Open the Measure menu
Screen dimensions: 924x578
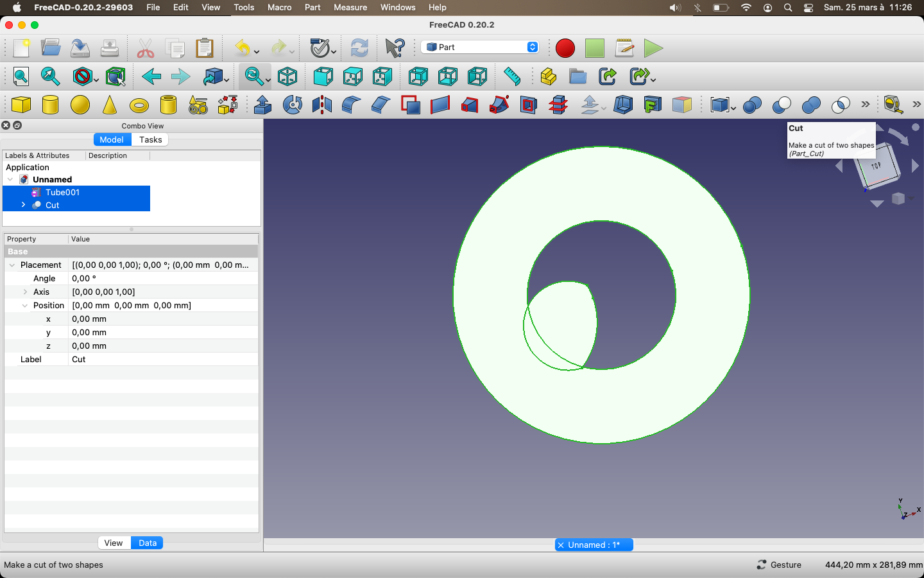(x=350, y=7)
